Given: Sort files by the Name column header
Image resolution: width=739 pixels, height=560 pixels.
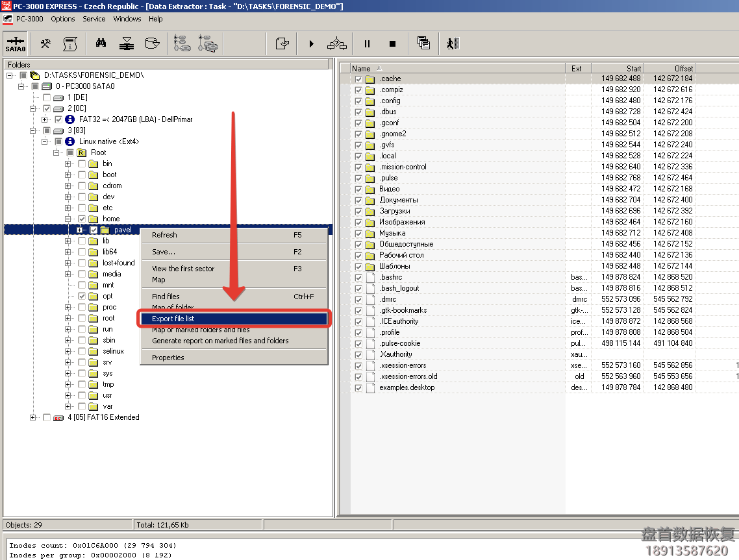Looking at the screenshot, I should [361, 67].
